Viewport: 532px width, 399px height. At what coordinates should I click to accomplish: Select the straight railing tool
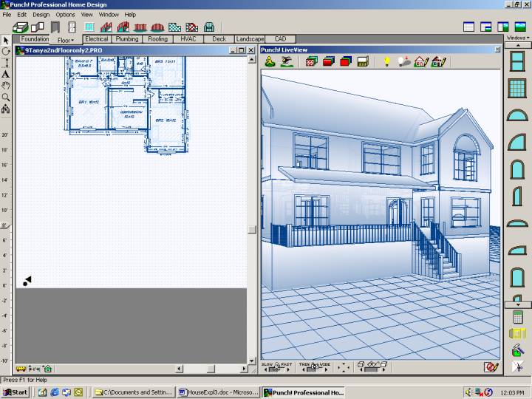(x=140, y=27)
